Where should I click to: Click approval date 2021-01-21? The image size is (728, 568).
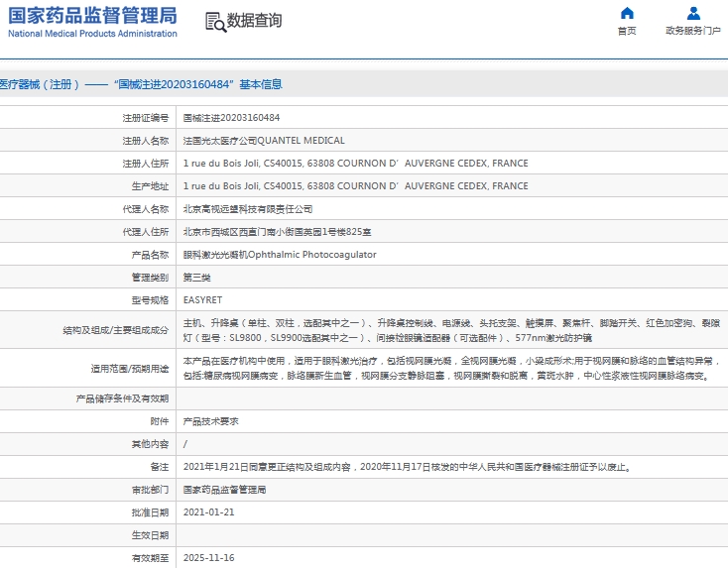tap(209, 512)
